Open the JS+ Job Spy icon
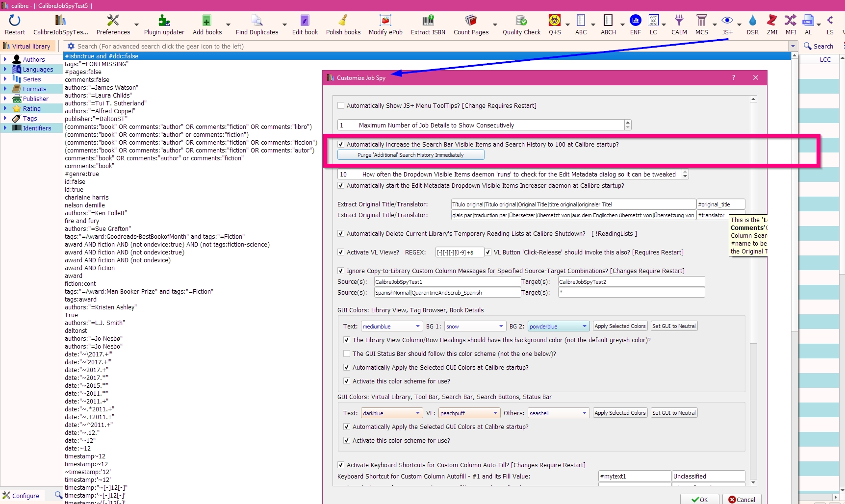The height and width of the screenshot is (504, 845). pyautogui.click(x=727, y=21)
